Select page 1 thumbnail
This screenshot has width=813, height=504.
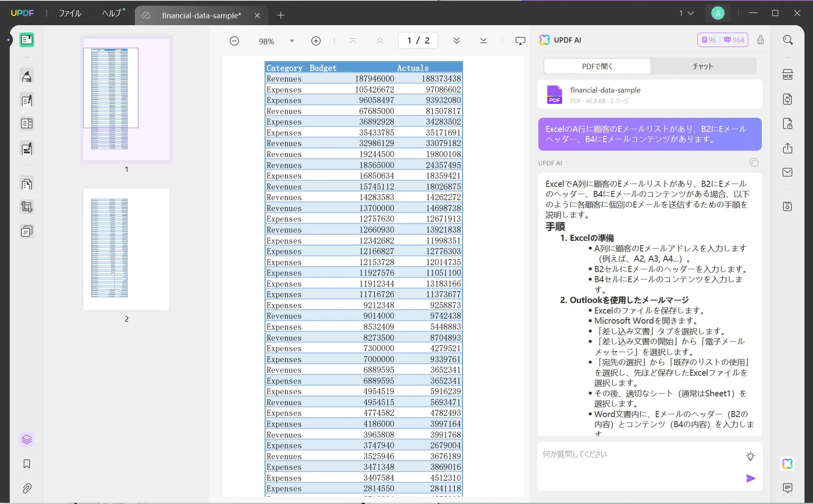[126, 99]
